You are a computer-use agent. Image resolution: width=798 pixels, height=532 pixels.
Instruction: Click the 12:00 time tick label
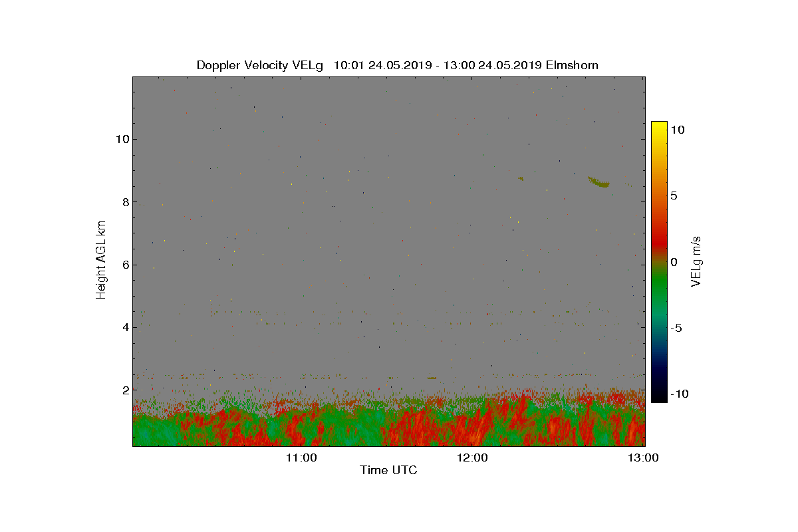[472, 458]
